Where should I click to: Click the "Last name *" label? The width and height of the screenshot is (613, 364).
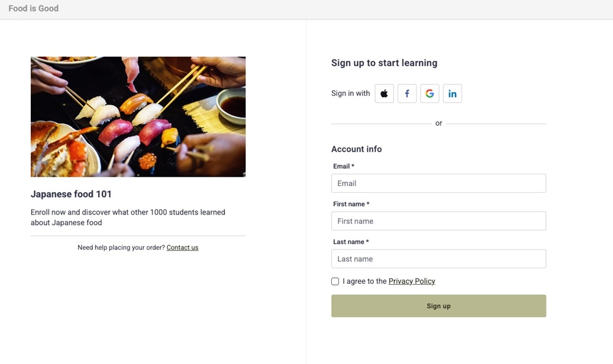click(x=351, y=242)
